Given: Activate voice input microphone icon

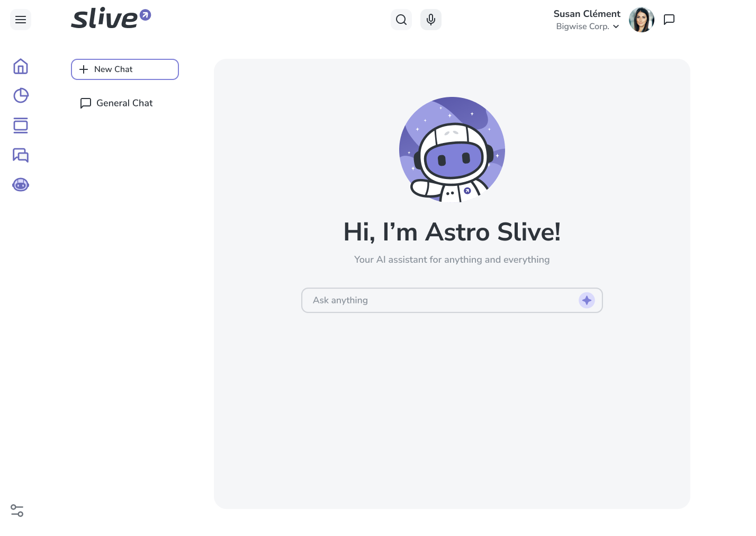Looking at the screenshot, I should pyautogui.click(x=431, y=20).
